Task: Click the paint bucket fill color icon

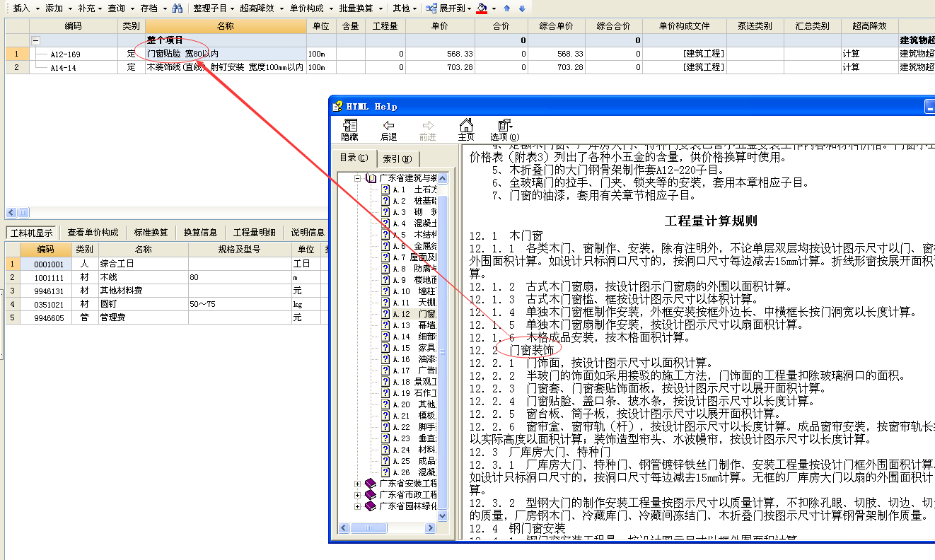Action: pos(482,8)
